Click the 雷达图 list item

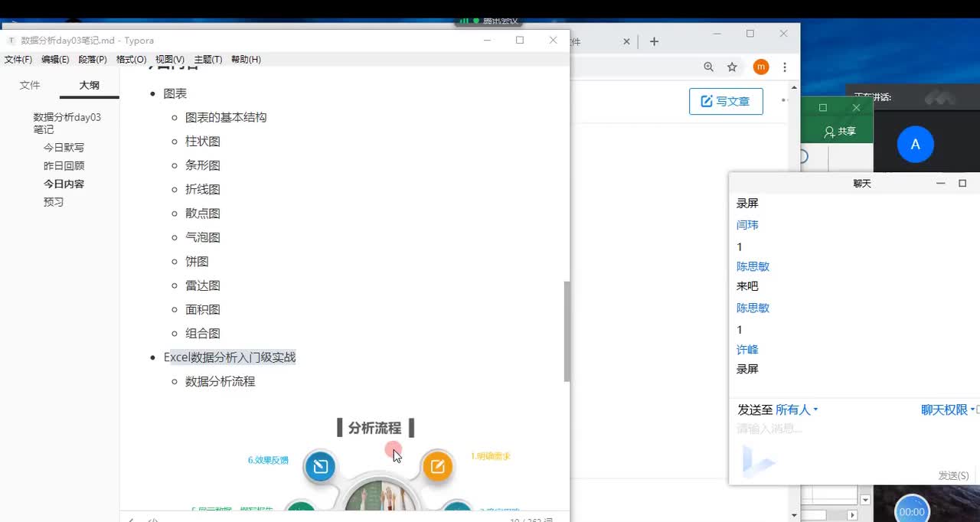pos(203,285)
